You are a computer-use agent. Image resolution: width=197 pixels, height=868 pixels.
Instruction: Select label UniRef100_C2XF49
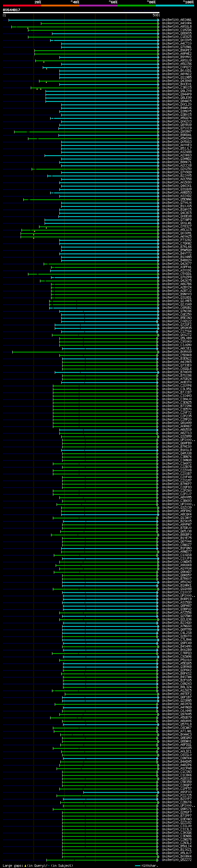click(x=176, y=477)
